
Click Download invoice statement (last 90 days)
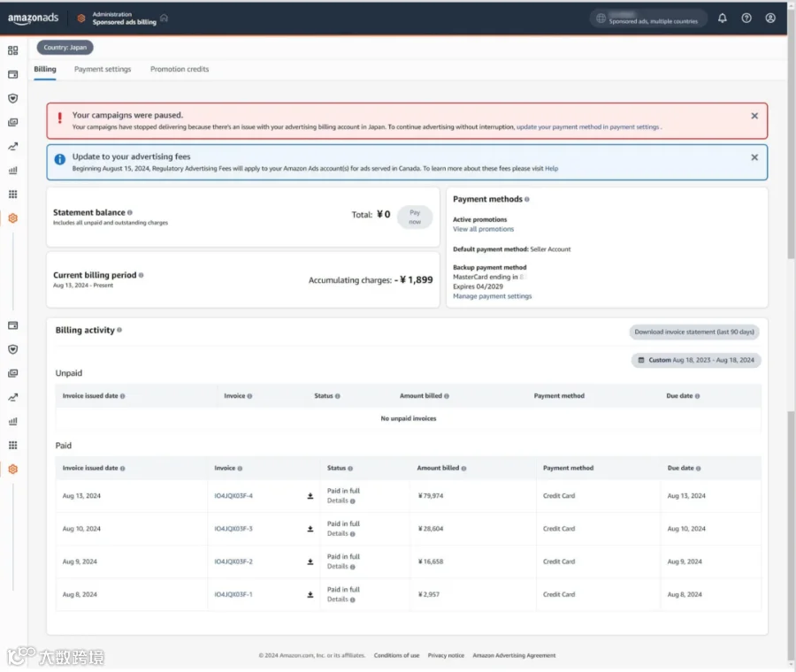(x=694, y=332)
